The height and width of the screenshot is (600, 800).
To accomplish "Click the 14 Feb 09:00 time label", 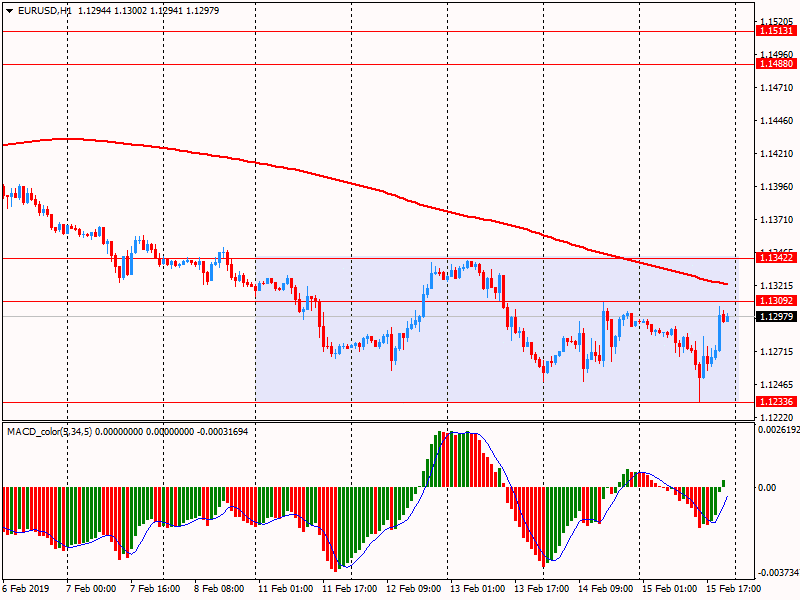I will (x=606, y=588).
